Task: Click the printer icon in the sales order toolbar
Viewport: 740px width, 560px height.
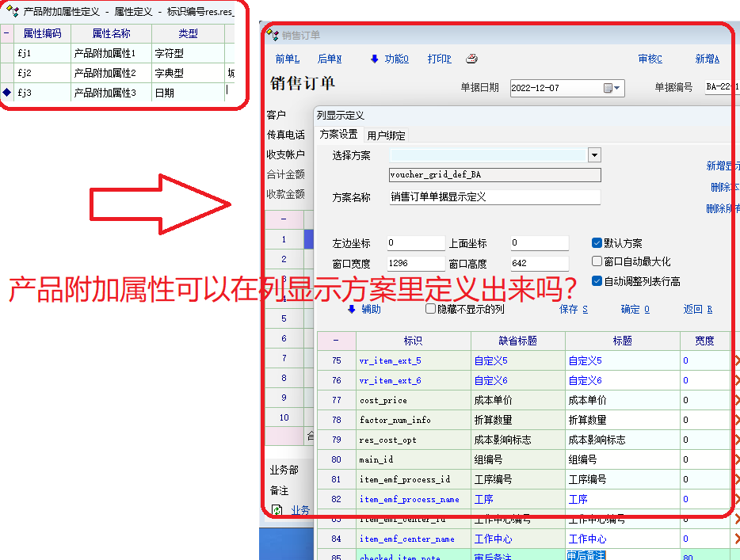Action: [471, 59]
